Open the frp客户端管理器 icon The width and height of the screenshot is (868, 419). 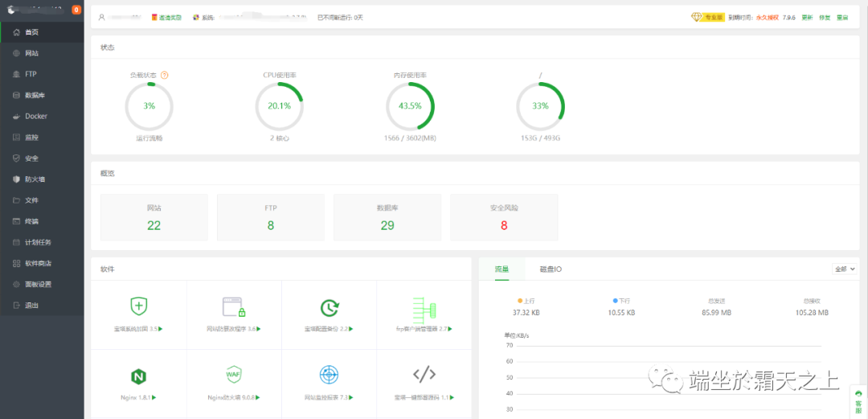click(424, 306)
